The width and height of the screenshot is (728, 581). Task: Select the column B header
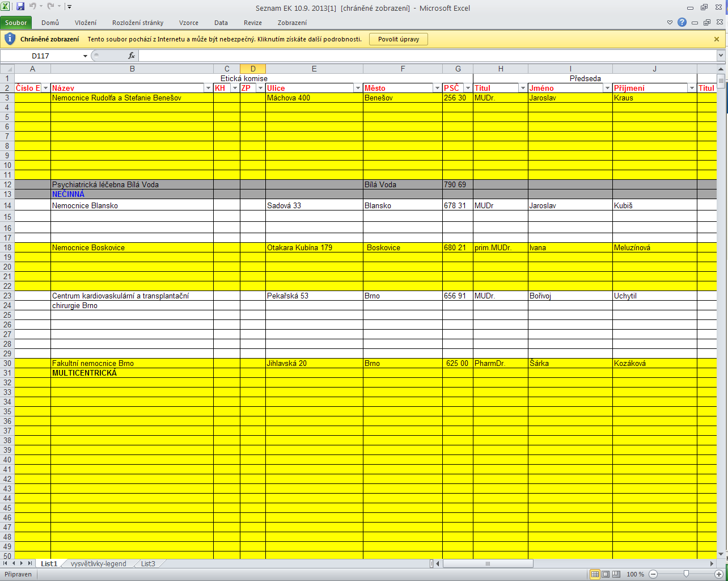(132, 69)
